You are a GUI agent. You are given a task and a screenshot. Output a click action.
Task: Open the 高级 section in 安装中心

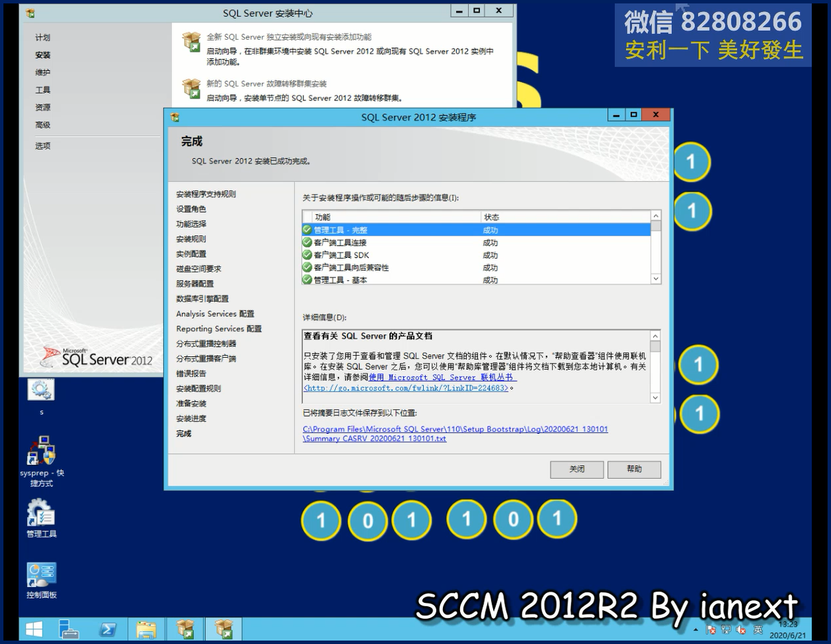pyautogui.click(x=43, y=125)
